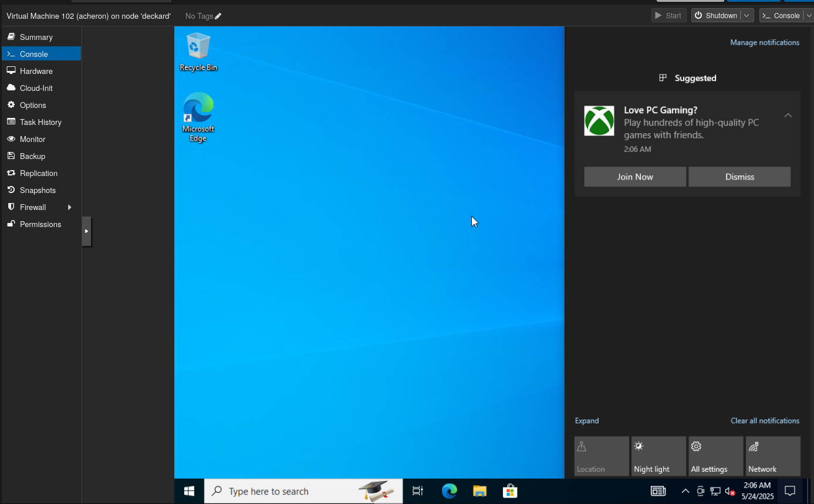Open the Replication section
Image resolution: width=814 pixels, height=504 pixels.
[41, 173]
